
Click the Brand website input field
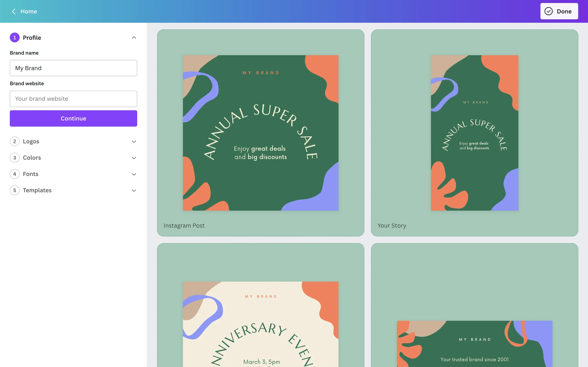coord(73,99)
